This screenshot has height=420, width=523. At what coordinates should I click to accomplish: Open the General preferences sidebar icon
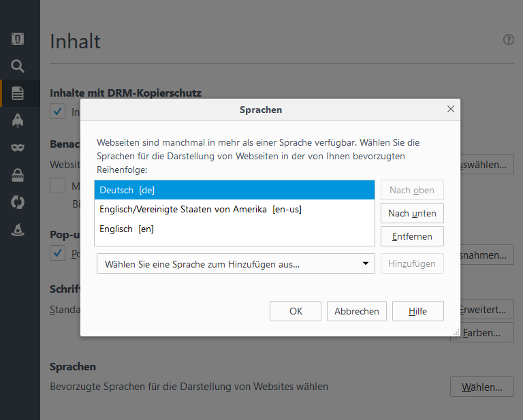18,39
